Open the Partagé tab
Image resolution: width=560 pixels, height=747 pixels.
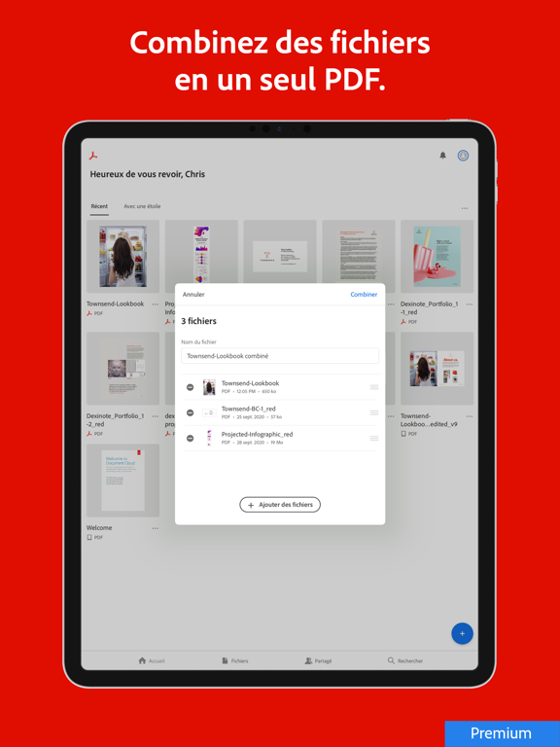tap(318, 660)
